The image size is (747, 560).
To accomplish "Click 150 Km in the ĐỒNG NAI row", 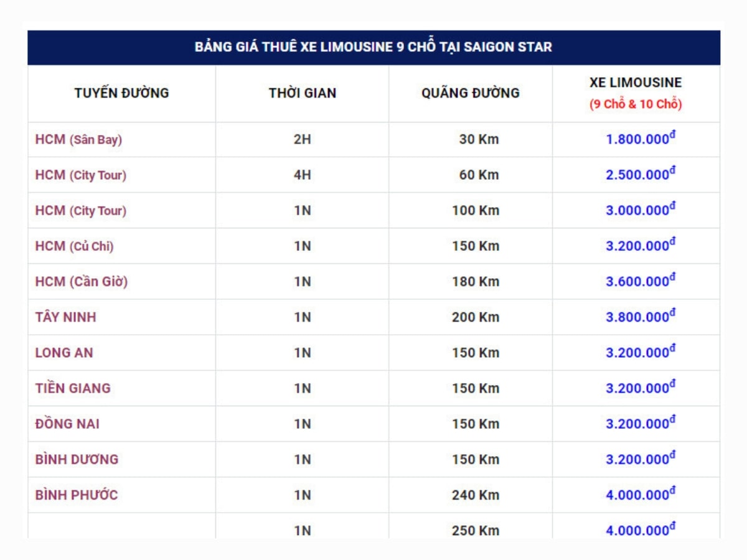I will tap(476, 424).
